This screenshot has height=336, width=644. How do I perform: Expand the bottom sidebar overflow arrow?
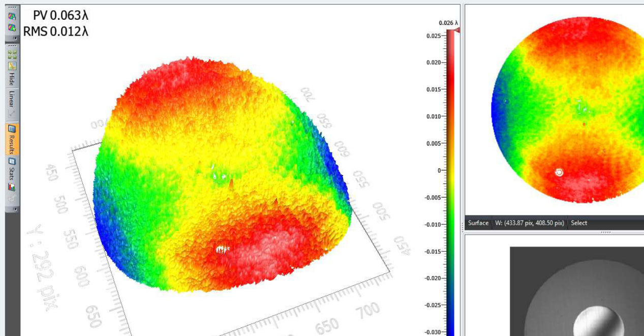coord(15,209)
